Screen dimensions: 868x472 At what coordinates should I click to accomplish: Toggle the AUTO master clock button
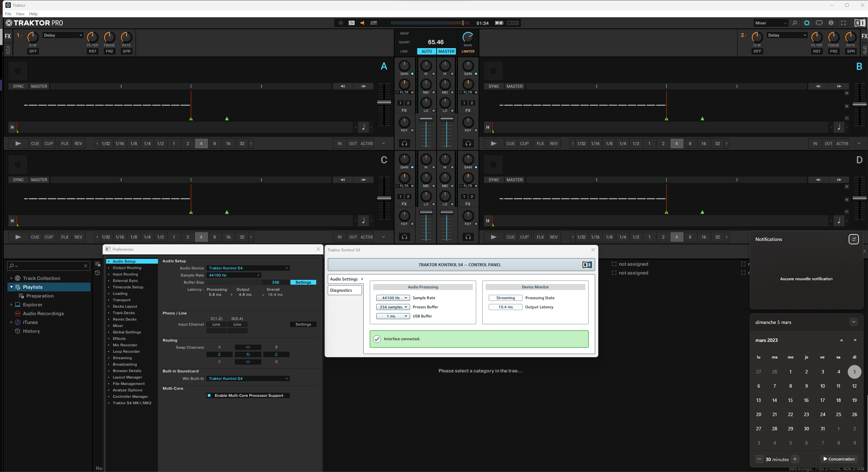click(x=426, y=52)
